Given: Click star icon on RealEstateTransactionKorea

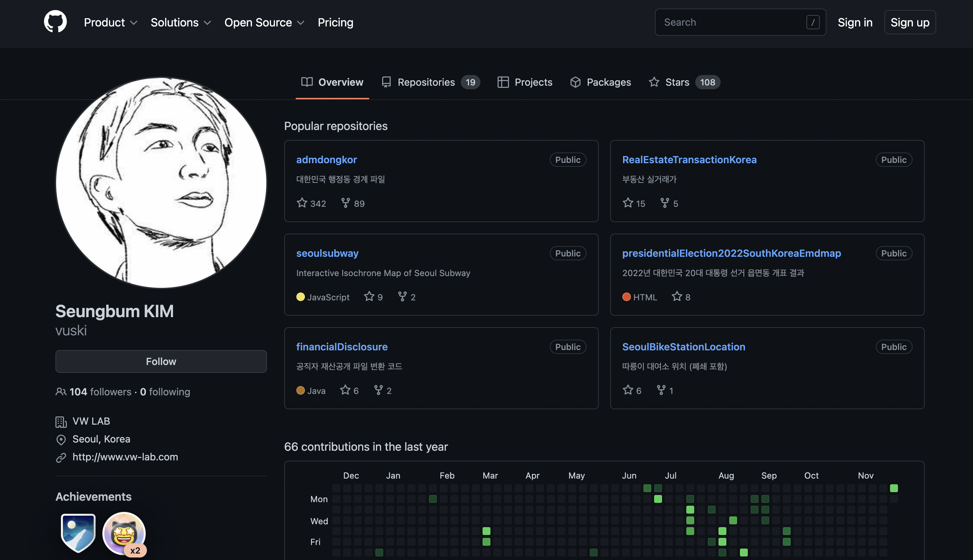Looking at the screenshot, I should [x=628, y=203].
